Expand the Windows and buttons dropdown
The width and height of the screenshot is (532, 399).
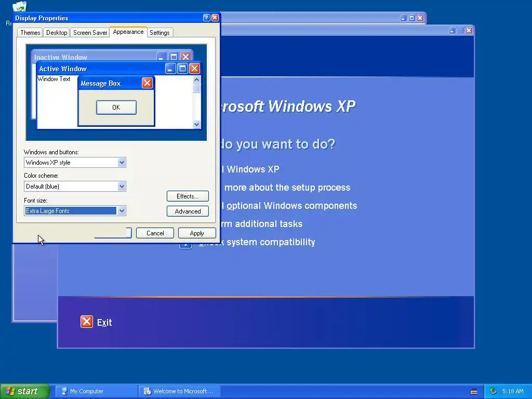click(x=122, y=163)
